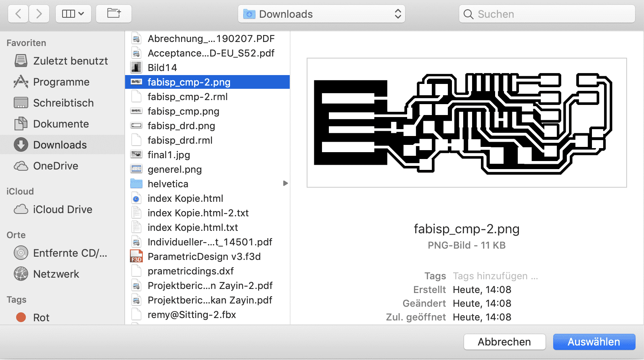Select Downloads in the sidebar
The height and width of the screenshot is (360, 644).
(62, 145)
